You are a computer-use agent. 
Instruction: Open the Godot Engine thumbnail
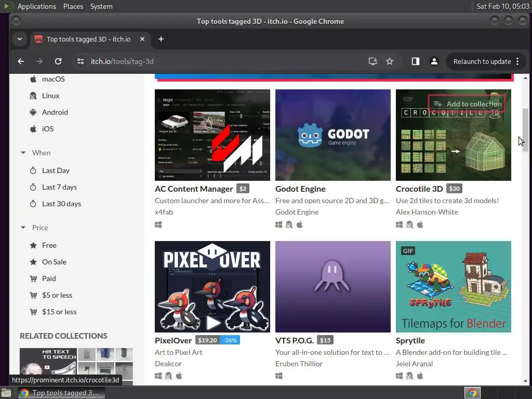click(333, 135)
